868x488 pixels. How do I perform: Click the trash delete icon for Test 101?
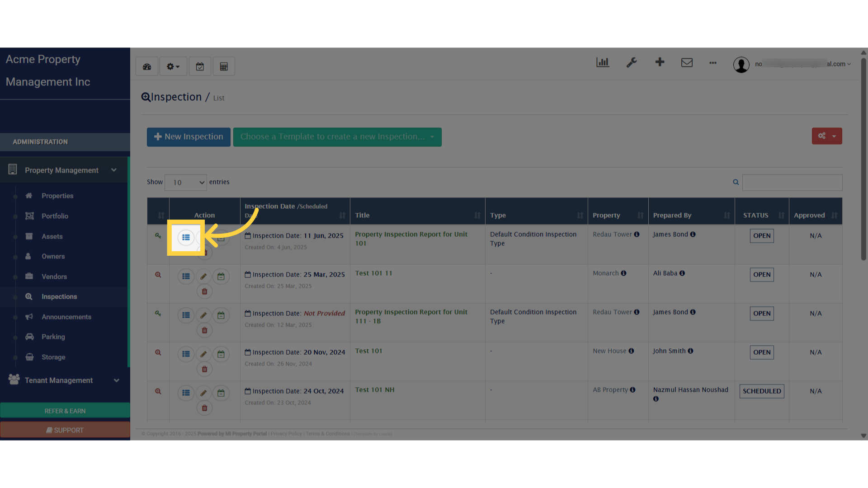point(204,369)
